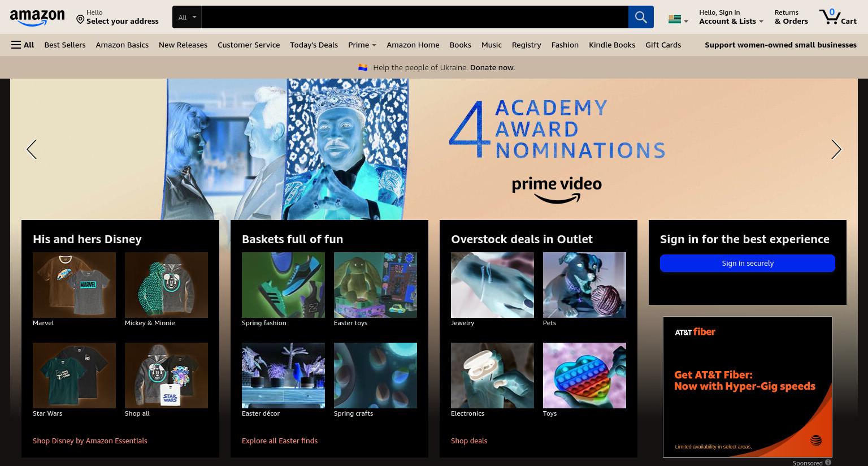Click the Ukraine flag icon
The width and height of the screenshot is (868, 466).
363,67
